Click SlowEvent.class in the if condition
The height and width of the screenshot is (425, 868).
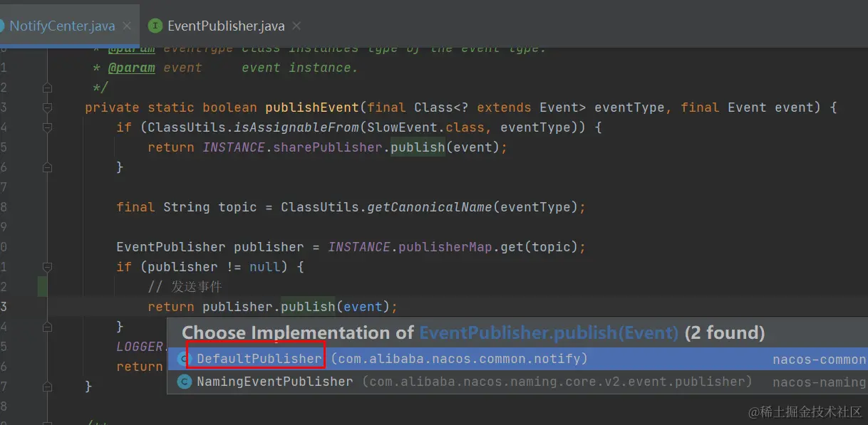tap(425, 127)
